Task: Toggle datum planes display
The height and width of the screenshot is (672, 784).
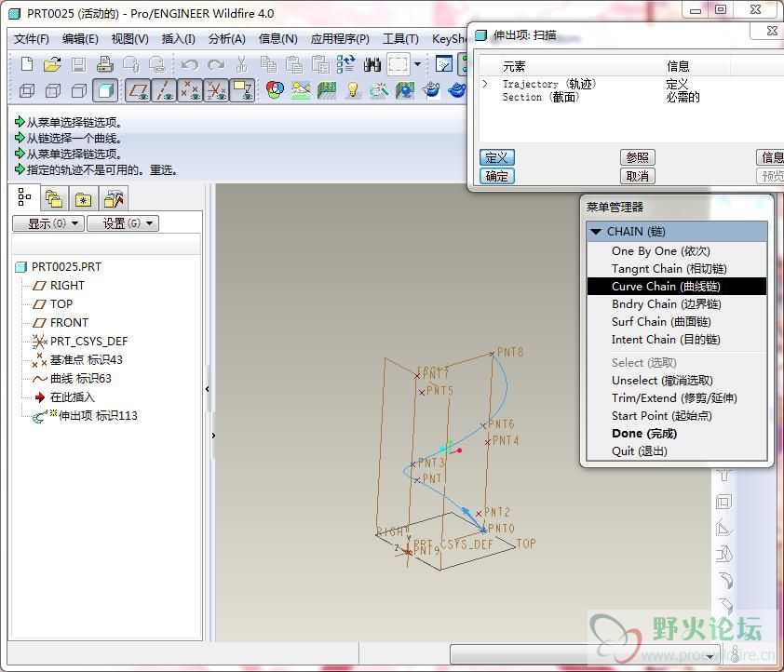Action: (138, 90)
